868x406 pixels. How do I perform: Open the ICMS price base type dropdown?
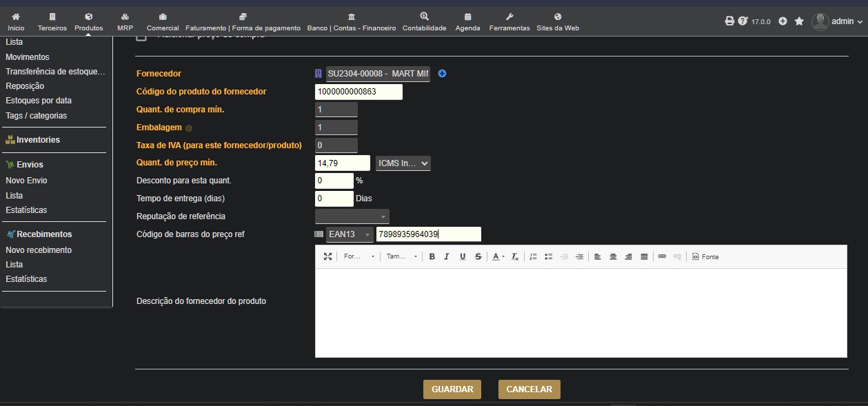[x=403, y=163]
